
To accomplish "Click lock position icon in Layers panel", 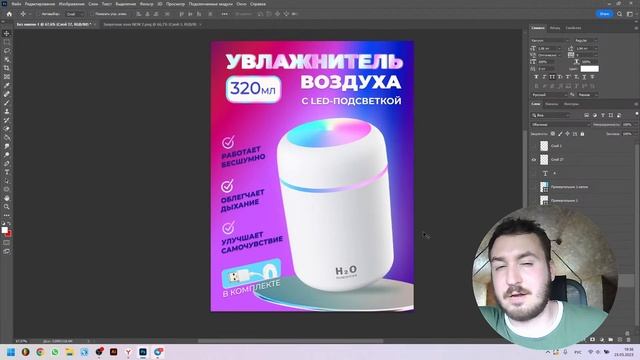I will tap(567, 134).
